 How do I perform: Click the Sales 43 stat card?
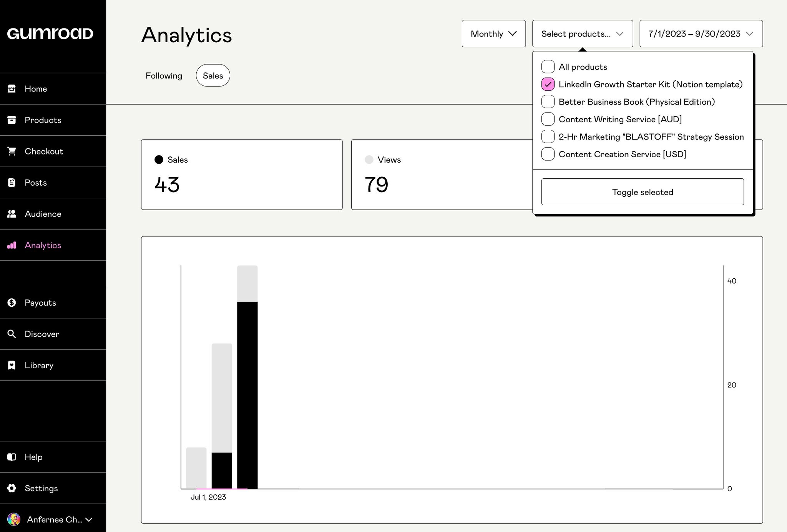click(242, 175)
